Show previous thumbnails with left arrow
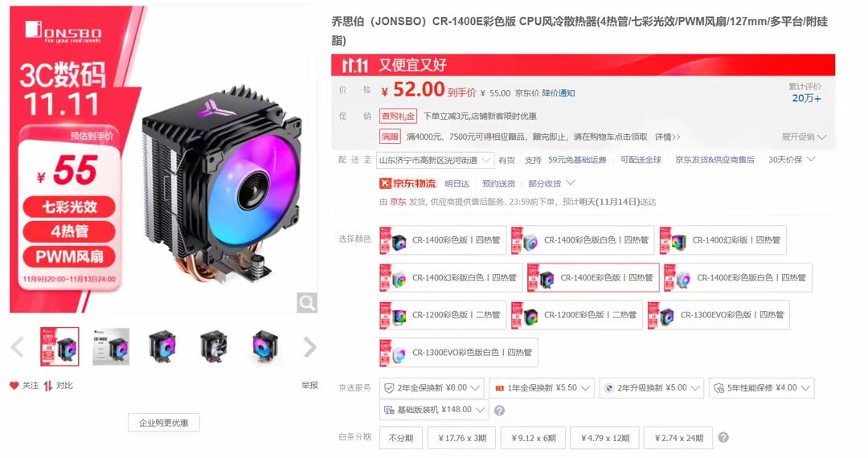Viewport: 868px width, 458px height. coord(18,347)
